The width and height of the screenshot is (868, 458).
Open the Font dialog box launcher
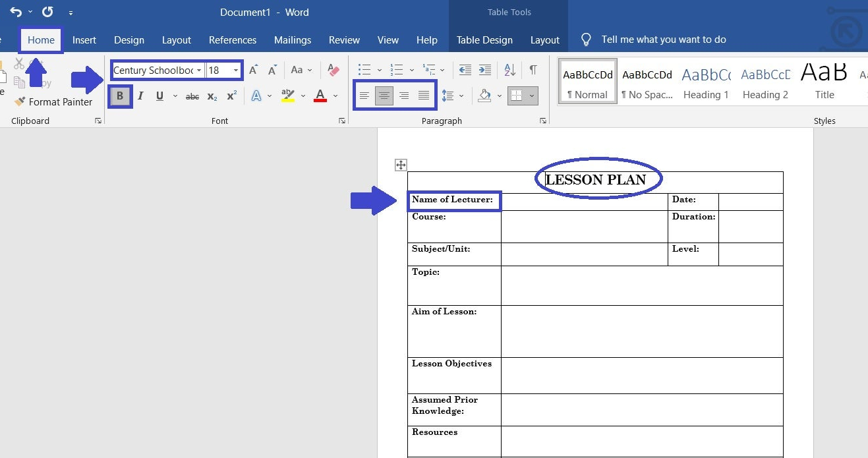tap(341, 121)
